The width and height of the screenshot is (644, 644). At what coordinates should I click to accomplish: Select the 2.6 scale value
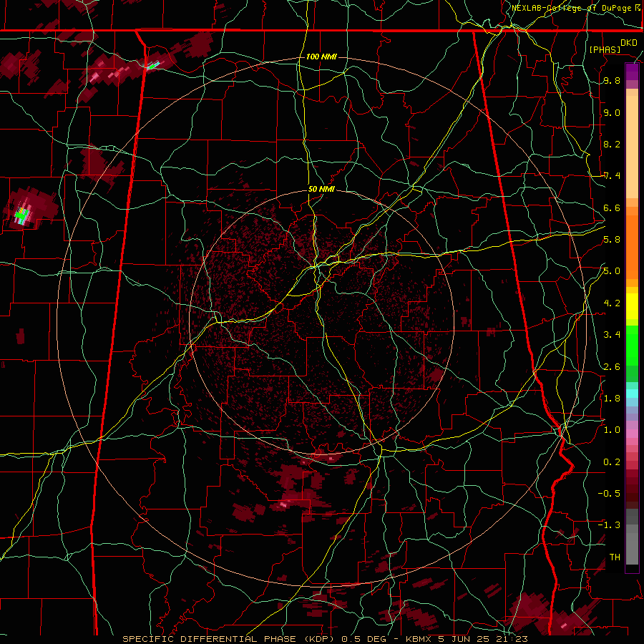point(612,366)
